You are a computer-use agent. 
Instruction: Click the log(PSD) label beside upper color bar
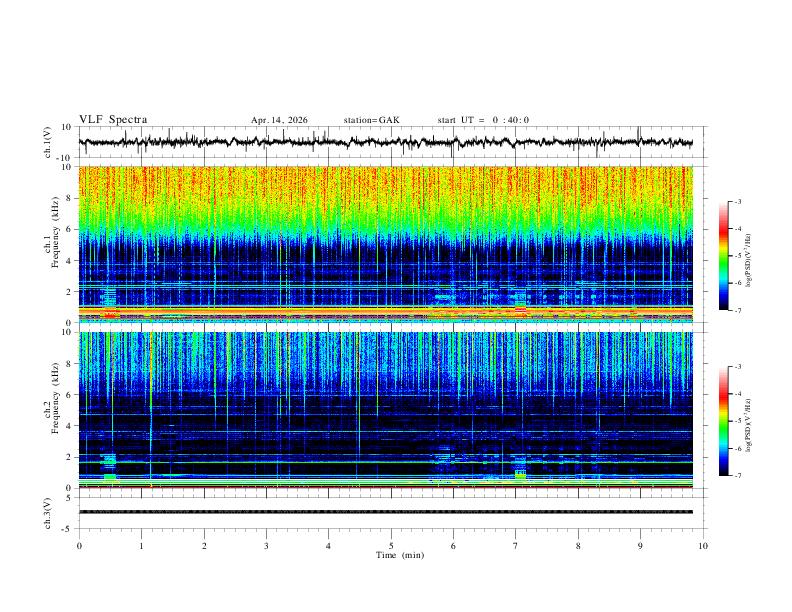749,261
